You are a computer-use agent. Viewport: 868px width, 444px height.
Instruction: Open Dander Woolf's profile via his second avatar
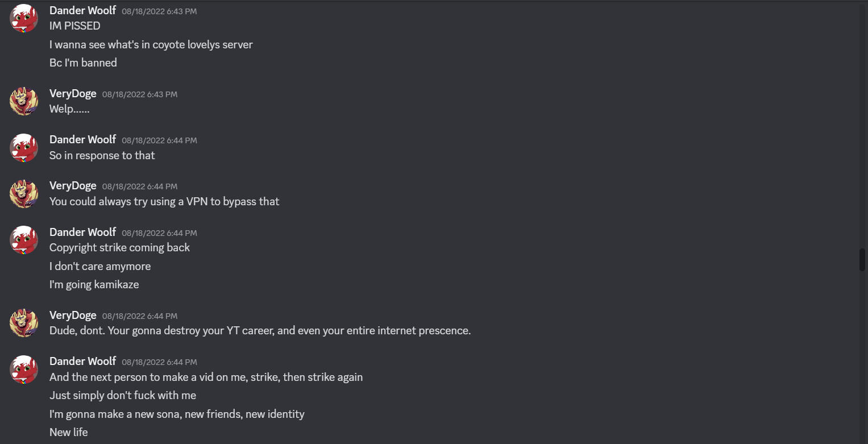(x=24, y=148)
